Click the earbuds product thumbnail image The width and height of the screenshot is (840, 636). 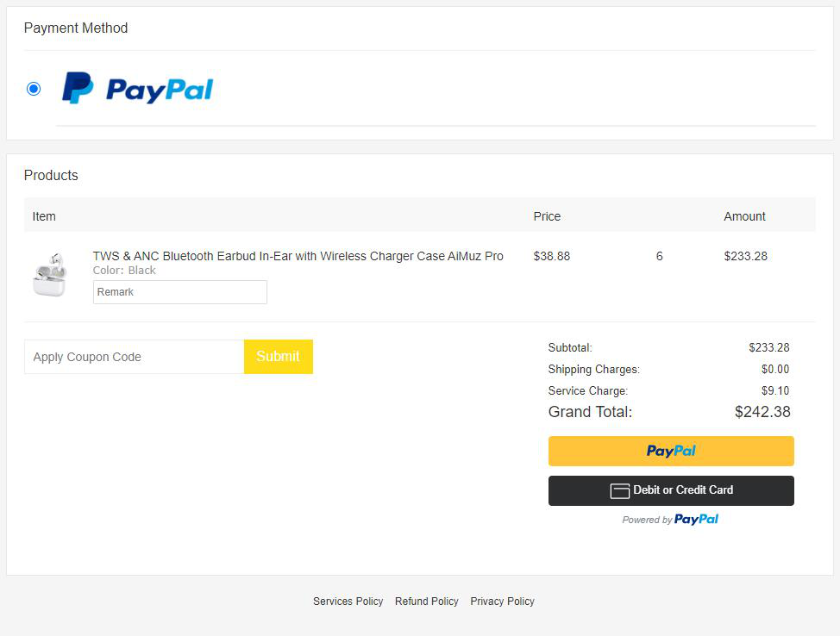pyautogui.click(x=49, y=275)
